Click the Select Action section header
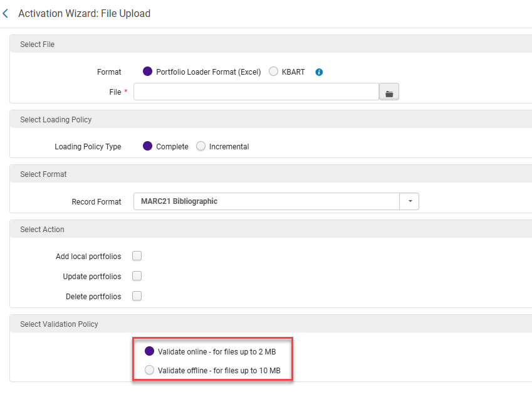The width and height of the screenshot is (532, 404). [x=42, y=229]
